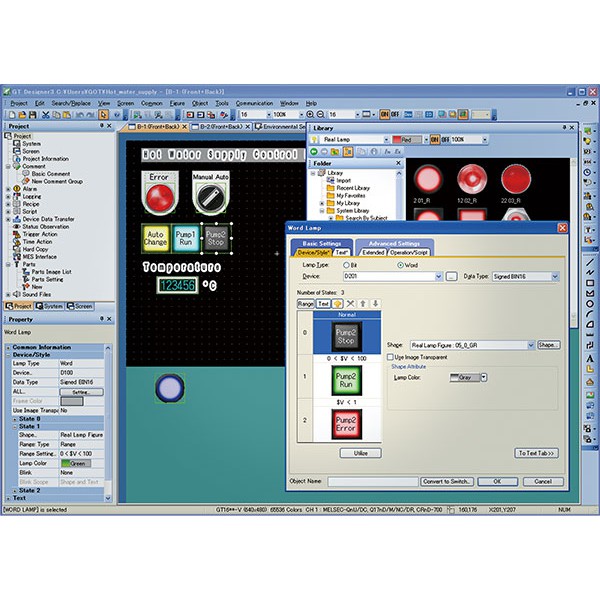Viewport: 600px width, 600px height.
Task: Click the Shape... button
Action: tap(548, 345)
